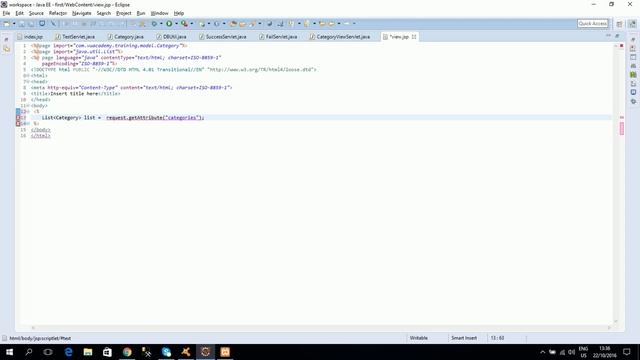640x360 pixels.
Task: Collapse the scriptlet fold on line 12
Action: (x=28, y=111)
